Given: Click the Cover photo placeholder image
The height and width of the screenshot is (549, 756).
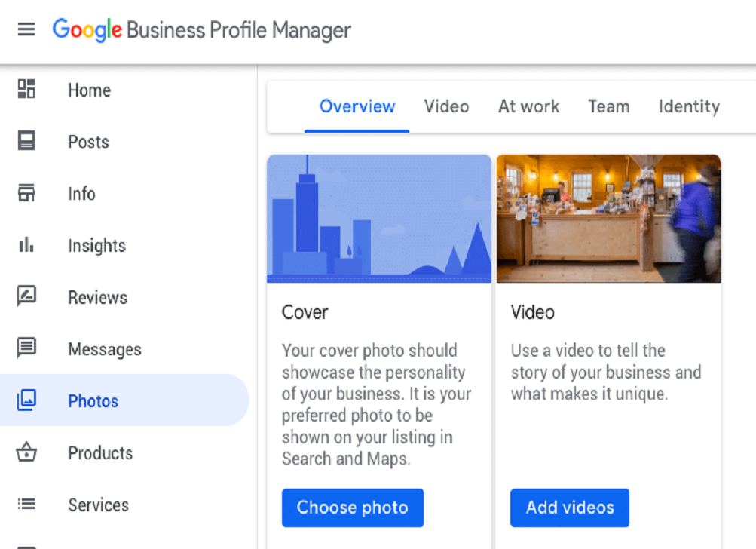Looking at the screenshot, I should click(378, 218).
